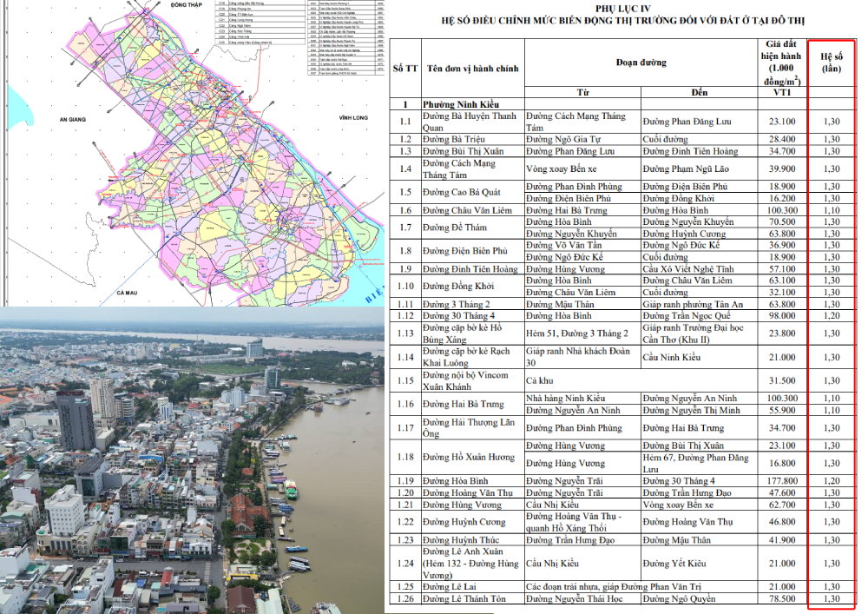Select 'Hẻm 51, Đường 3 Tháng 2' cell
This screenshot has height=614, width=868.
577,333
